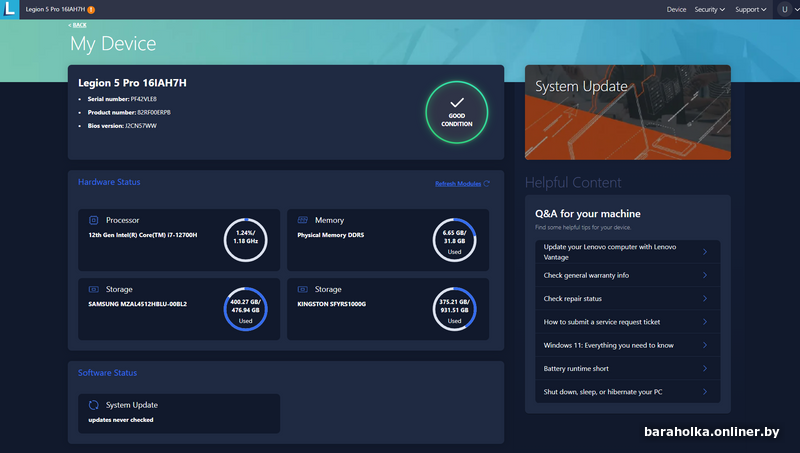Screen dimensions: 800x453
Task: Click the processor usage gauge 1.24%
Action: pos(245,240)
